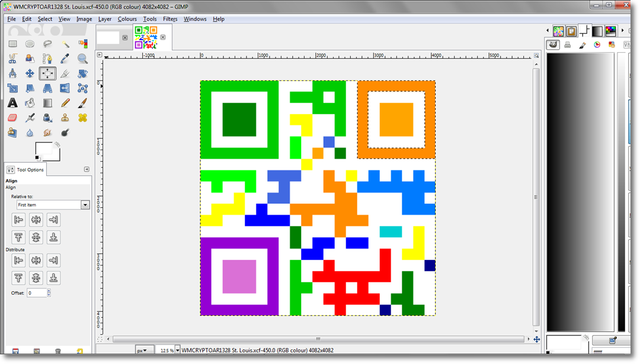Image resolution: width=640 pixels, height=364 pixels.
Task: Open the Filters menu
Action: 170,19
